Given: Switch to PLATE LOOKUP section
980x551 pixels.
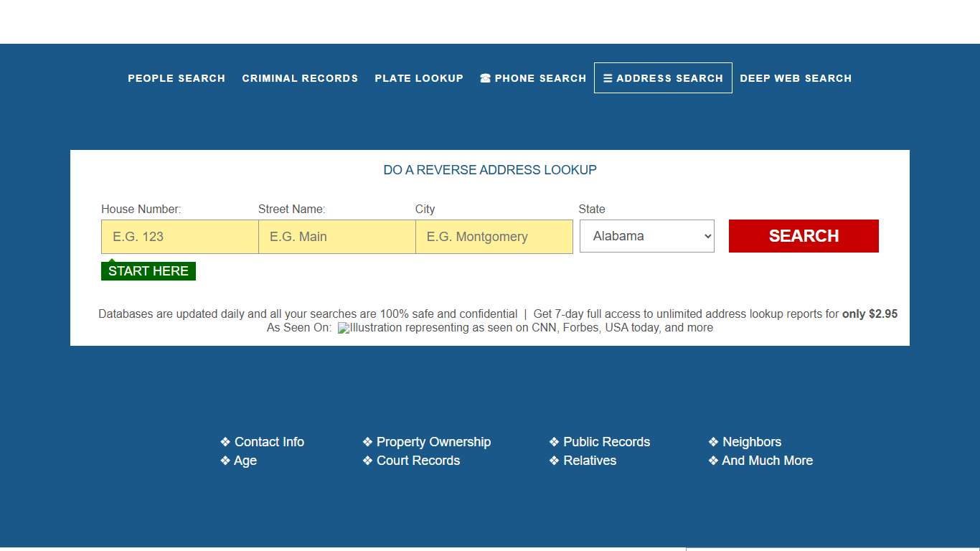Looking at the screenshot, I should 419,77.
